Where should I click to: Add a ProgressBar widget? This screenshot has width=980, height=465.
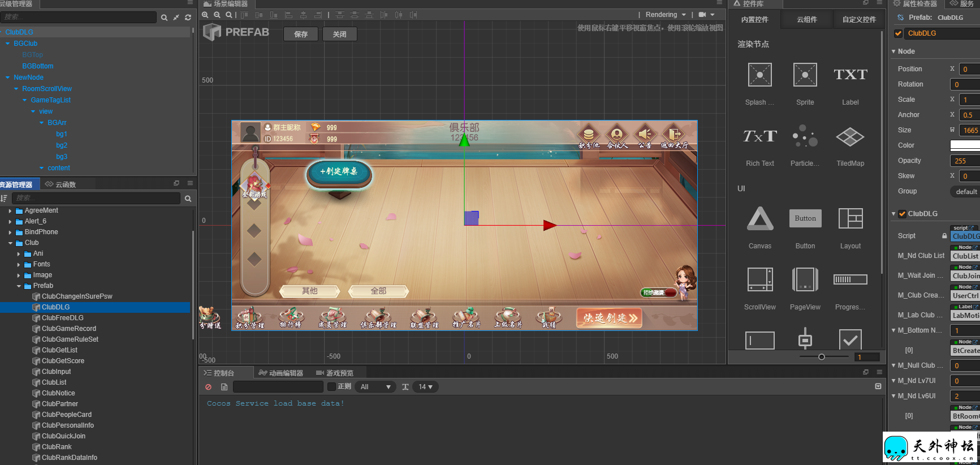click(851, 279)
